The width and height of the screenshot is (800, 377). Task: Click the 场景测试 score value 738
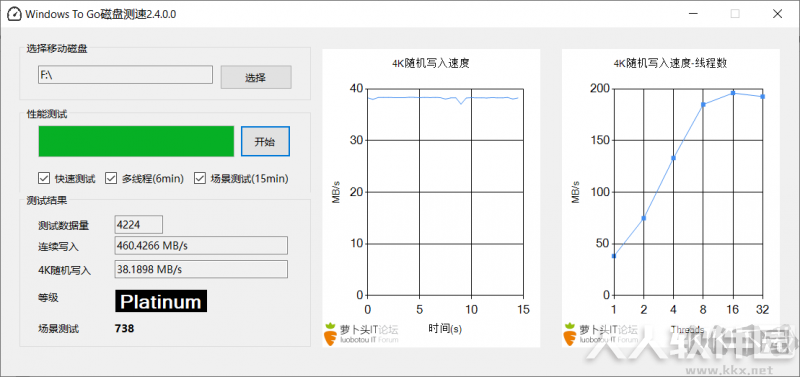click(x=124, y=329)
